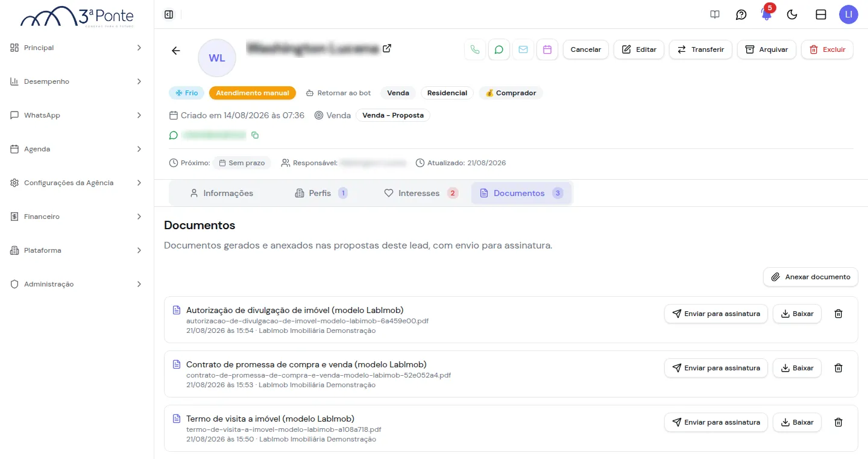Delete Termo de visita document trash icon
The width and height of the screenshot is (868, 459).
(x=838, y=422)
